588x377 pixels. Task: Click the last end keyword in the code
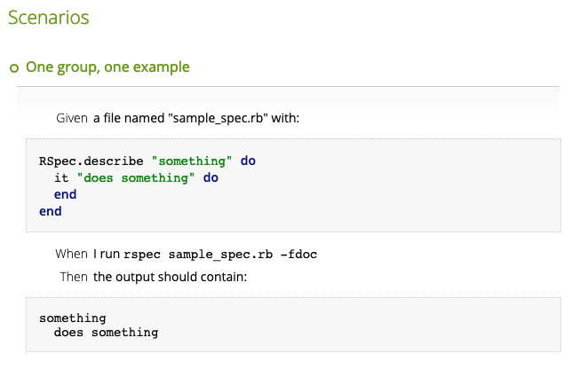(x=50, y=211)
